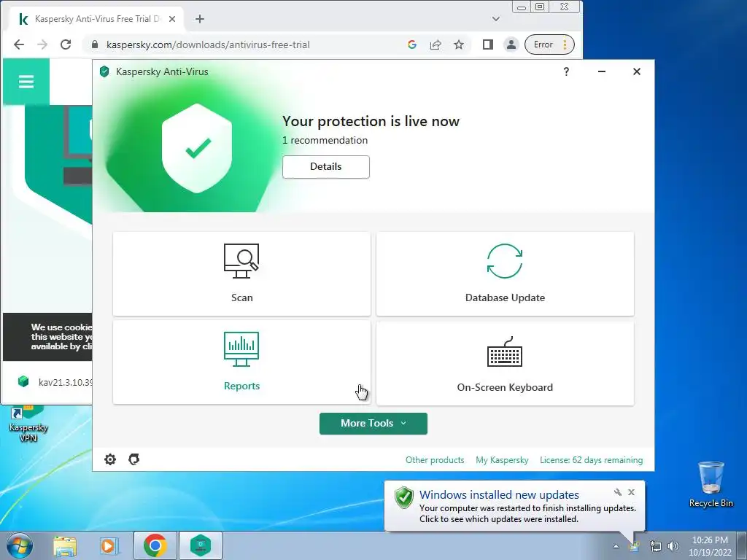747x560 pixels.
Task: Go back in the Chrome browser
Action: pos(19,44)
